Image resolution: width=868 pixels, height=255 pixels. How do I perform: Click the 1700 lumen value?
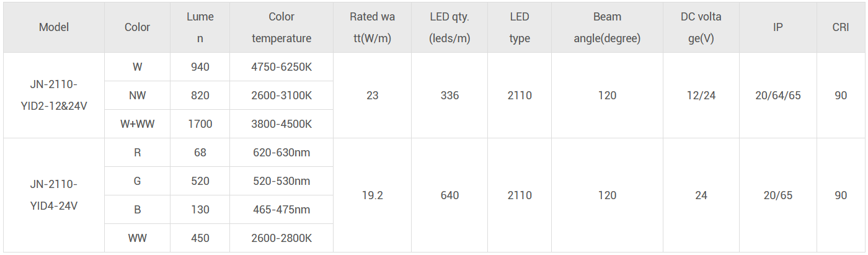click(200, 124)
